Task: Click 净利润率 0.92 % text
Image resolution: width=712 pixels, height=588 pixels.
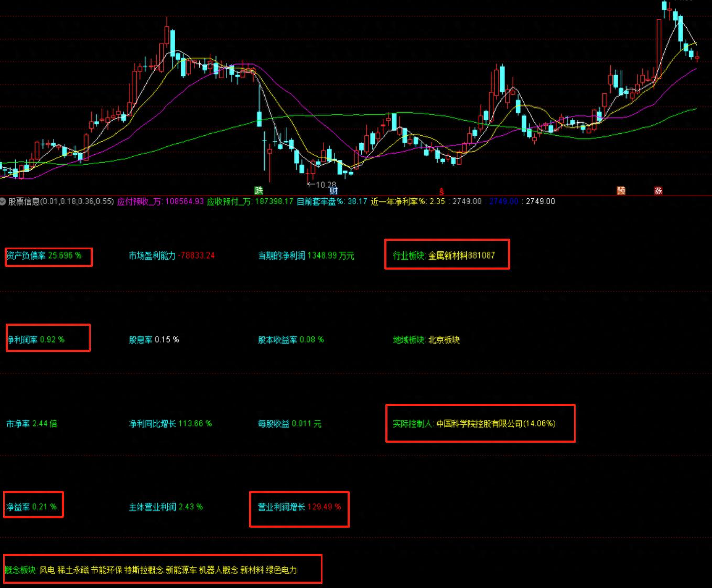Action: pyautogui.click(x=36, y=339)
